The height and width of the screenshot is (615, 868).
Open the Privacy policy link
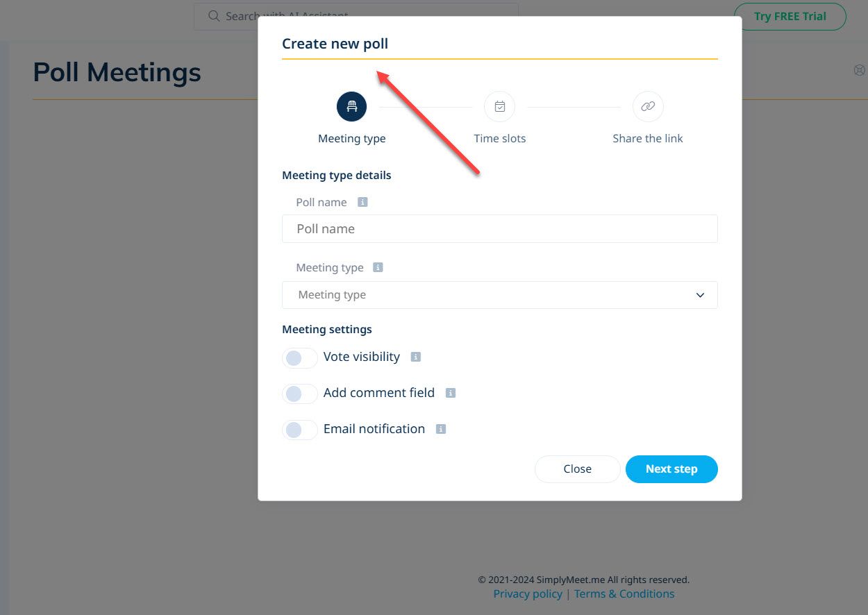click(527, 593)
